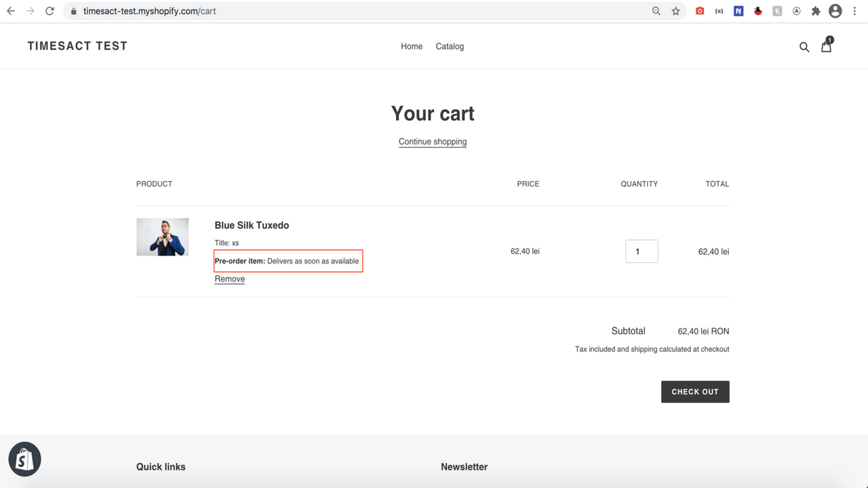Follow the Continue shopping link
The width and height of the screenshot is (868, 488).
coord(433,142)
